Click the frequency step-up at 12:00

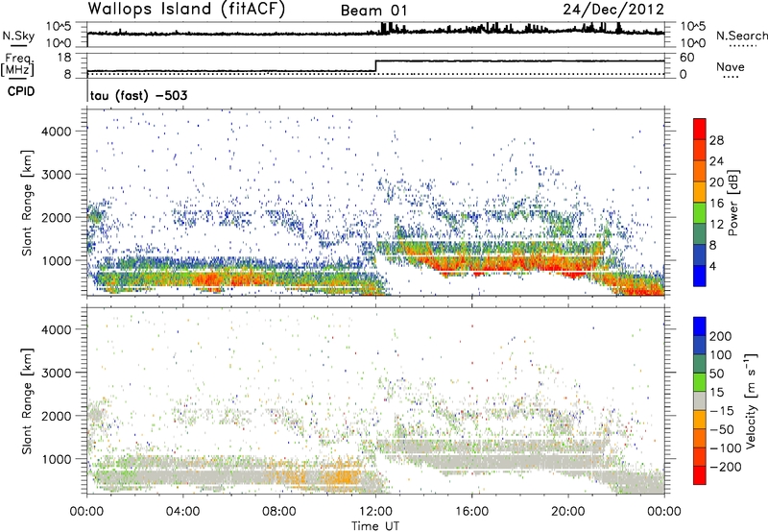[x=375, y=66]
